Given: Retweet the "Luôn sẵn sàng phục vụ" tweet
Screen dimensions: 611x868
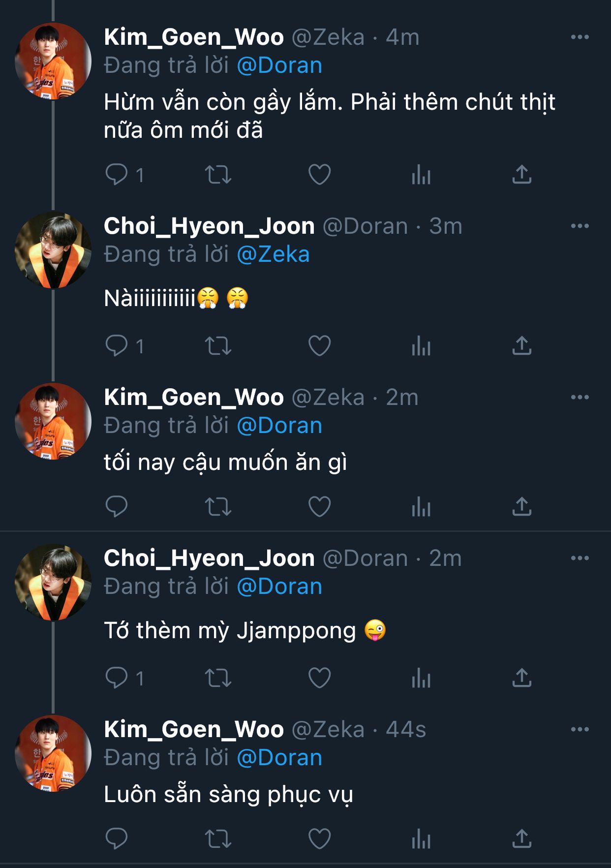Looking at the screenshot, I should [x=218, y=838].
